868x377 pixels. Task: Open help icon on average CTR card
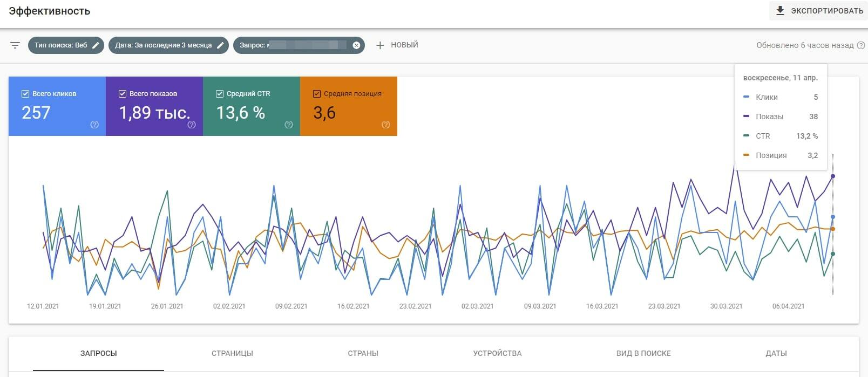(289, 125)
